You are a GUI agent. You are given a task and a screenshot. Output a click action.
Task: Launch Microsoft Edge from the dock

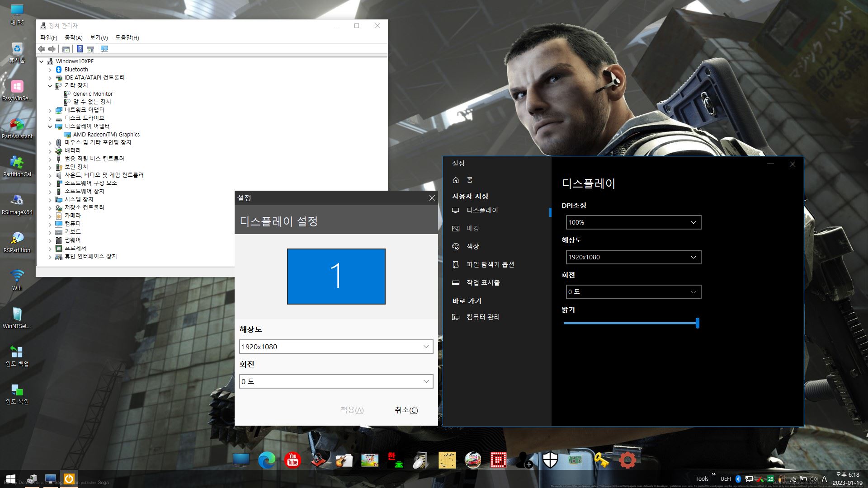coord(267,460)
